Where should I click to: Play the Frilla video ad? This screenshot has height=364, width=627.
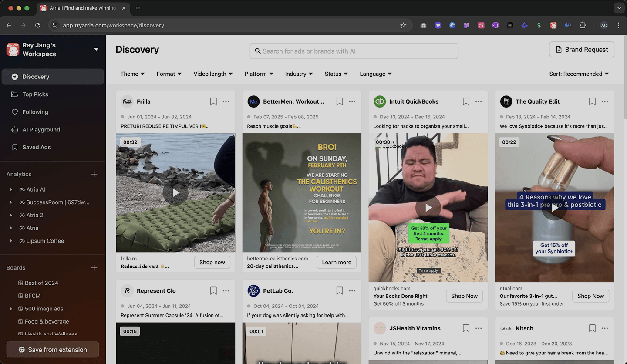[175, 192]
